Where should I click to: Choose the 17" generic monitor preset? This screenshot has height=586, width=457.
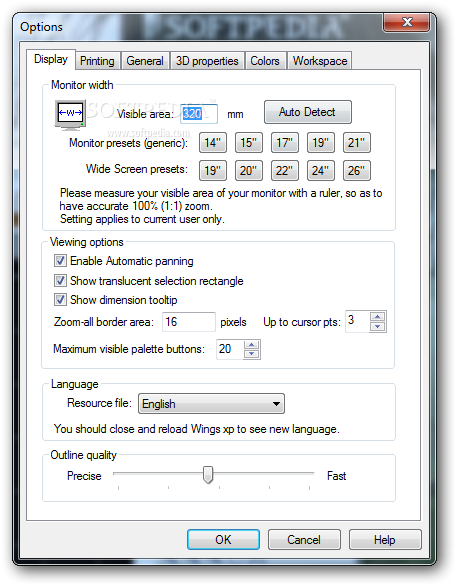pos(284,142)
